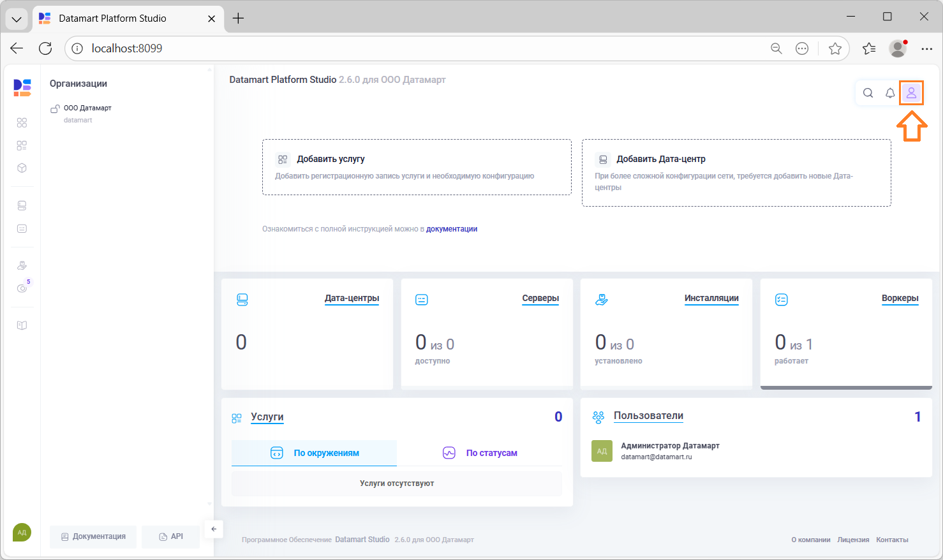Screen dimensions: 943x560
Task: Click the Datamart logo in sidebar
Action: (22, 88)
